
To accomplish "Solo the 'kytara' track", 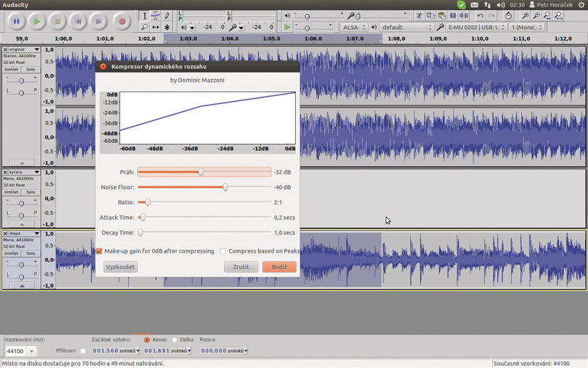I will coord(31,192).
